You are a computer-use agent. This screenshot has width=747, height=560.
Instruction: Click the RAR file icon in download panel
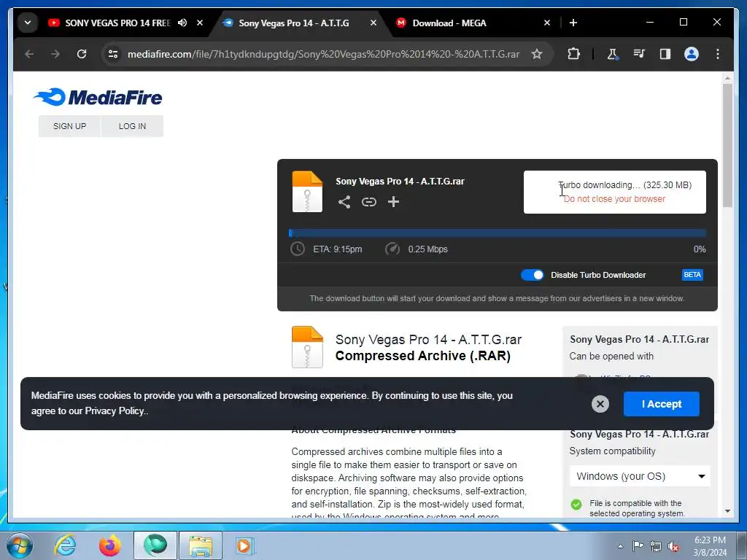pos(307,192)
